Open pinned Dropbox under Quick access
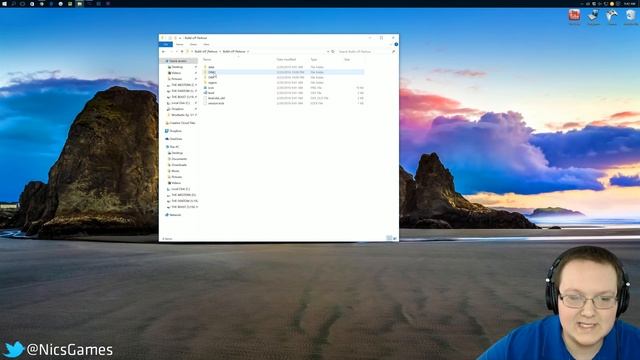640x360 pixels. [x=178, y=109]
